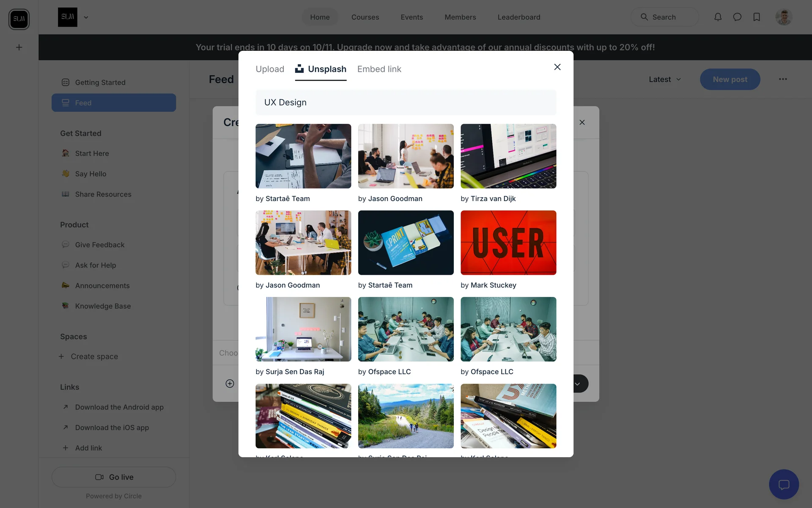Screen dimensions: 812x508
Task: Click the plus icon to add community
Action: 19,47
